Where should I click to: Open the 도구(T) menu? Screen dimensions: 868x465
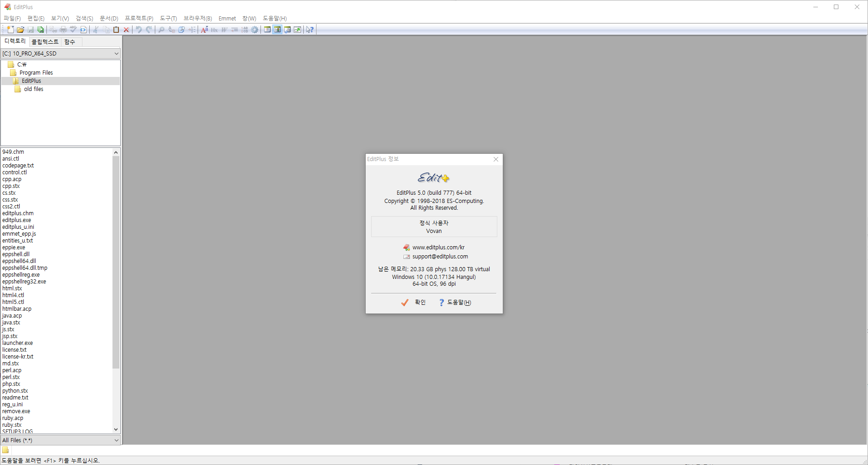coord(168,18)
